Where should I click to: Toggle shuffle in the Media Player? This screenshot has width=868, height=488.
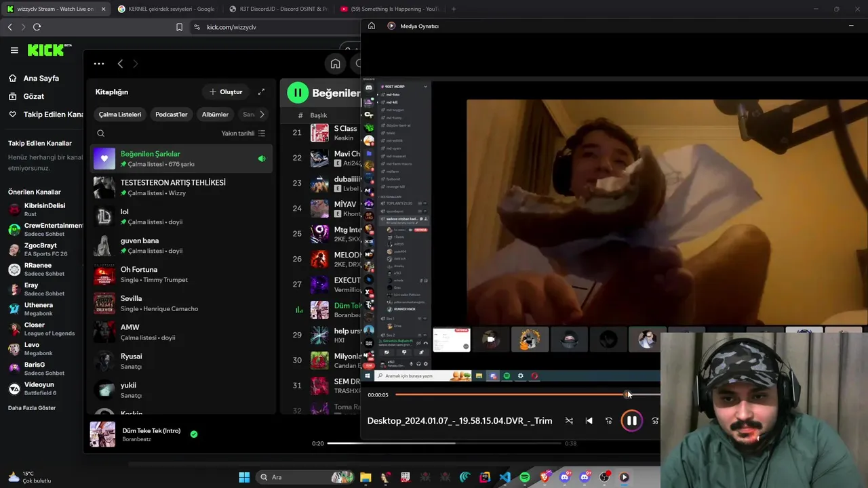pyautogui.click(x=569, y=421)
